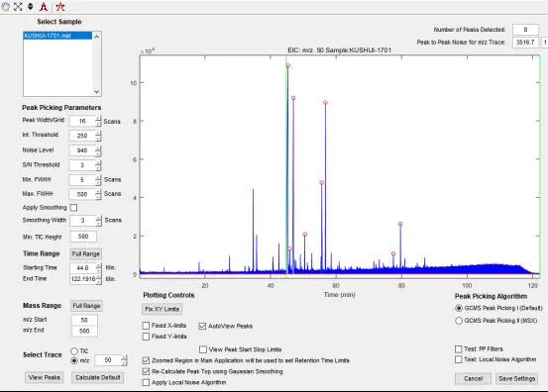Viewport: 548px width, 392px height.
Task: Uncheck AutoView Peaks
Action: [x=202, y=326]
